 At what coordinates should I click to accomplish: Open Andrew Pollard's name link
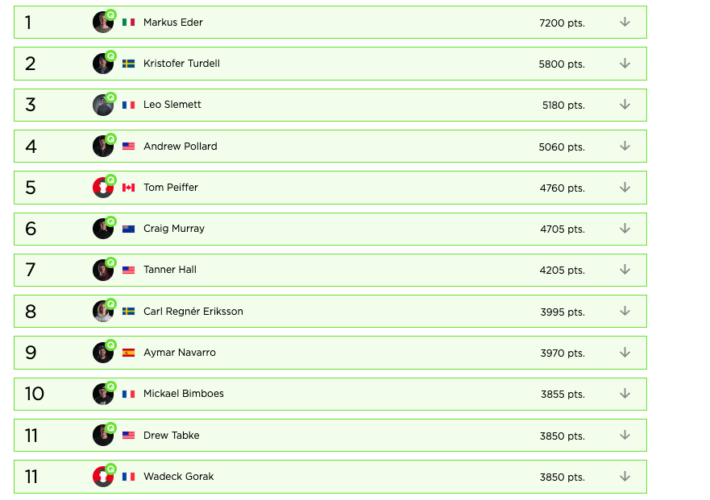pyautogui.click(x=180, y=147)
